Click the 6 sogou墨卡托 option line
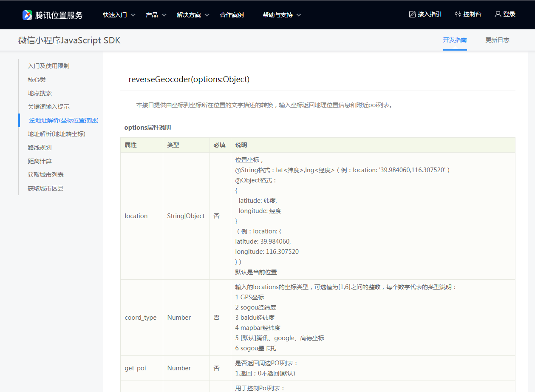535x392 pixels. click(x=255, y=348)
